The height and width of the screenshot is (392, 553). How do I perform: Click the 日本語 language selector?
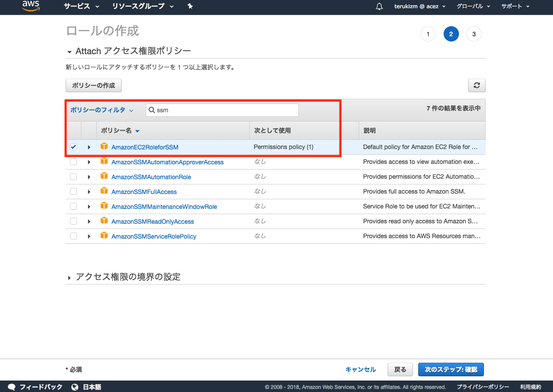coord(86,387)
